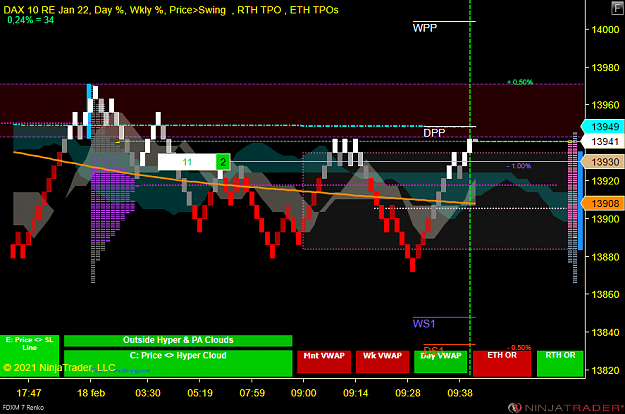Click the '05:19' time axis label
The width and height of the screenshot is (625, 414).
point(200,393)
